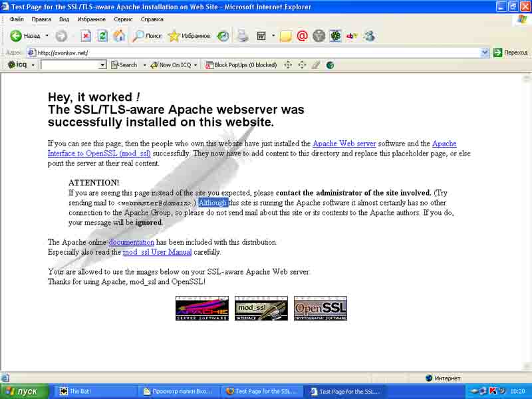This screenshot has height=399, width=532.
Task: Follow the Interface to OpenSSL (mod_ssl) link
Action: pos(99,154)
